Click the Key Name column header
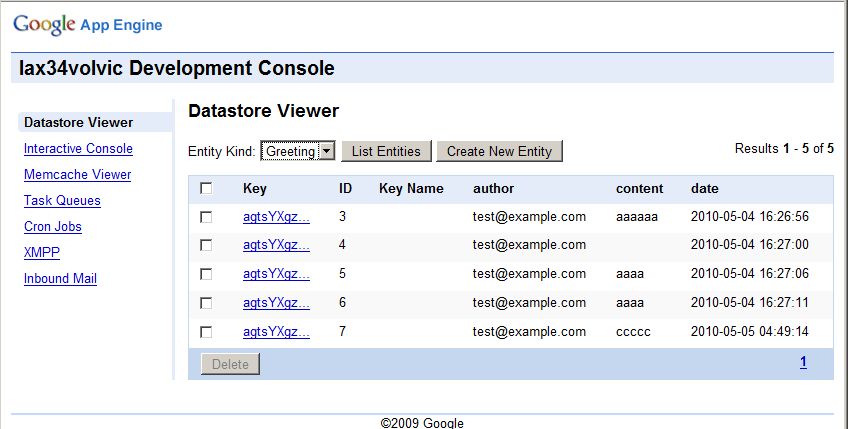848x429 pixels. pyautogui.click(x=411, y=189)
